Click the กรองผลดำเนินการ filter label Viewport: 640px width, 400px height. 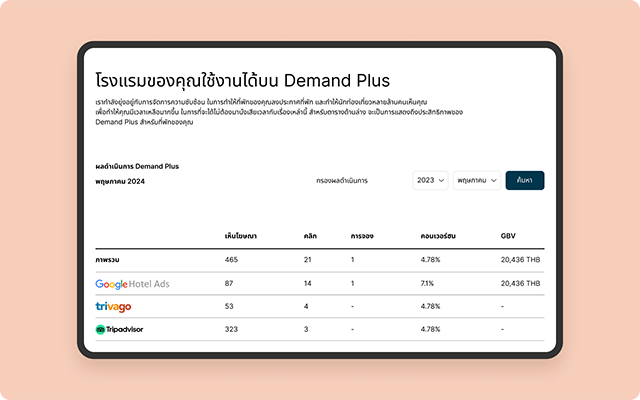(342, 180)
